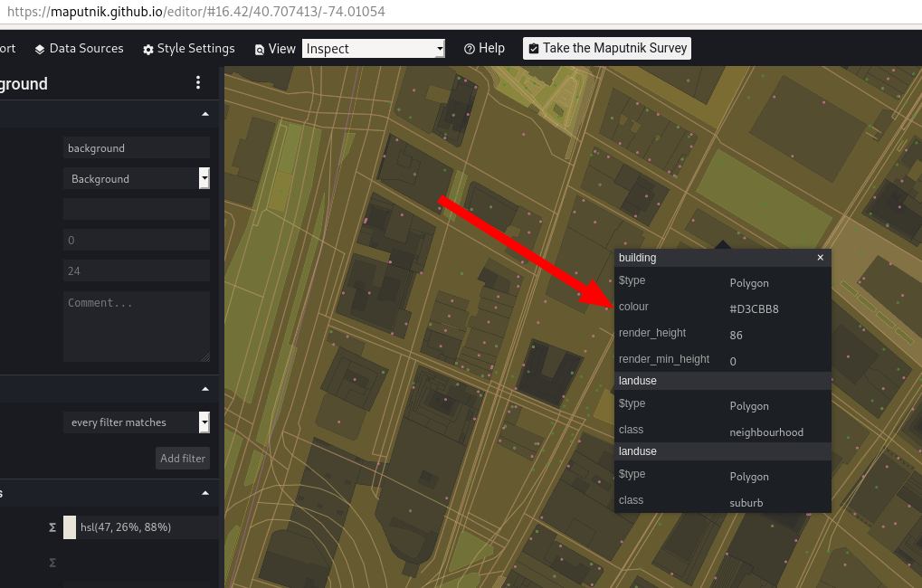Viewport: 922px width, 588px height.
Task: Collapse the top layer editor section
Action: click(204, 114)
